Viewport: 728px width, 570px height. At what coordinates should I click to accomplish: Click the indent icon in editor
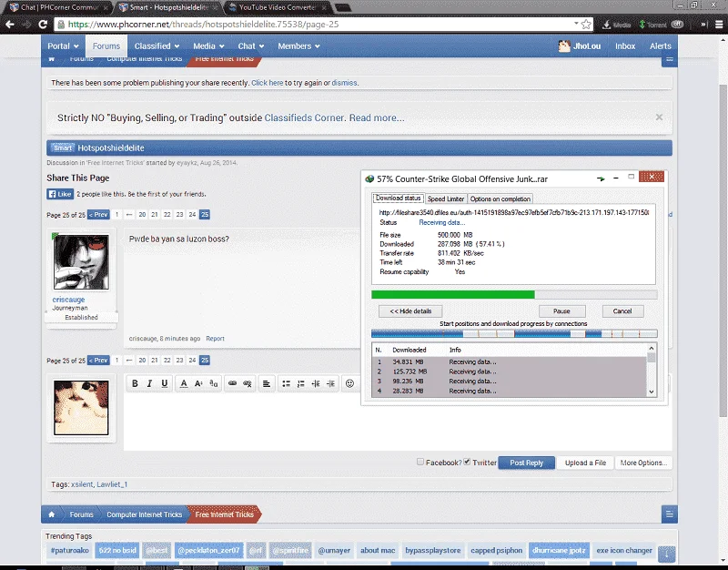pyautogui.click(x=330, y=383)
